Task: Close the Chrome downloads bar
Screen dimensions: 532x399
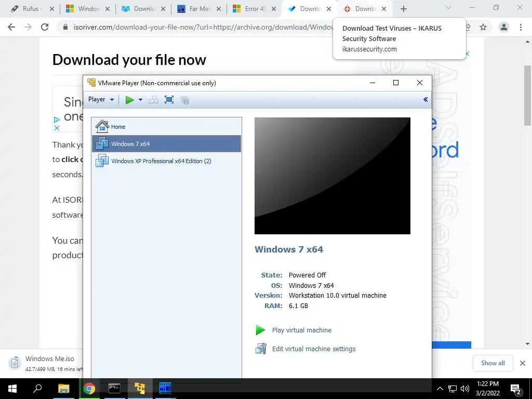Action: point(523,363)
